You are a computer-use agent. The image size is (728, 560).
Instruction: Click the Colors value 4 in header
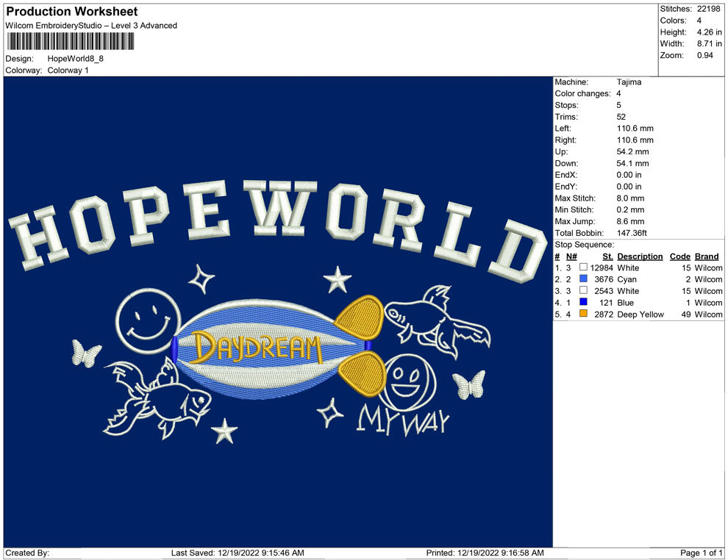pos(699,21)
